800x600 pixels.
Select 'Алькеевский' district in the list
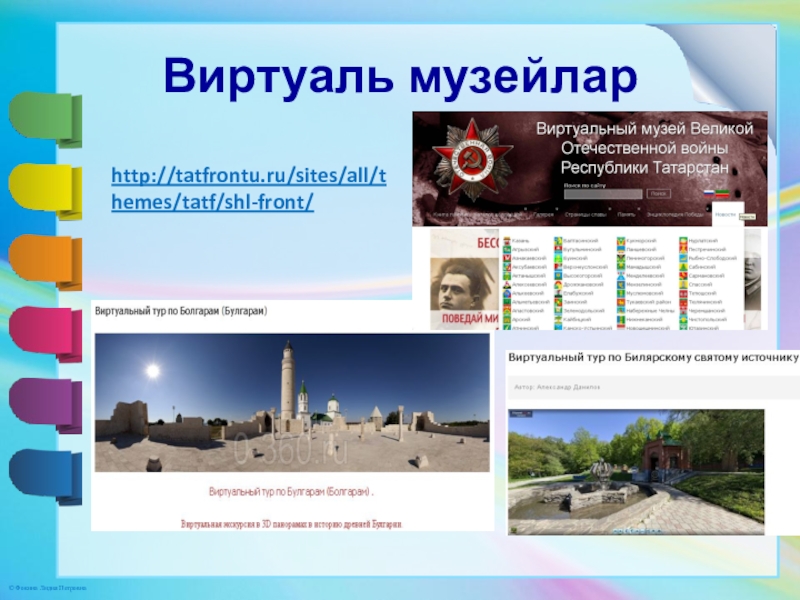coord(528,293)
